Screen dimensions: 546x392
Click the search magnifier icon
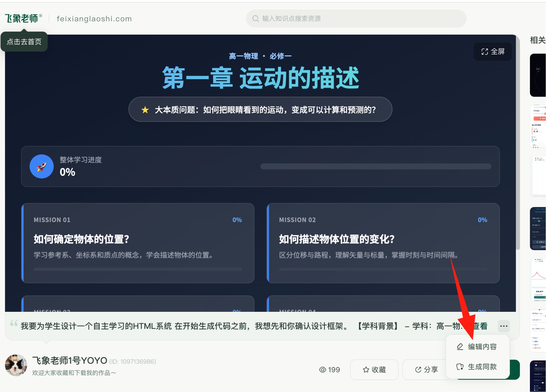(255, 19)
